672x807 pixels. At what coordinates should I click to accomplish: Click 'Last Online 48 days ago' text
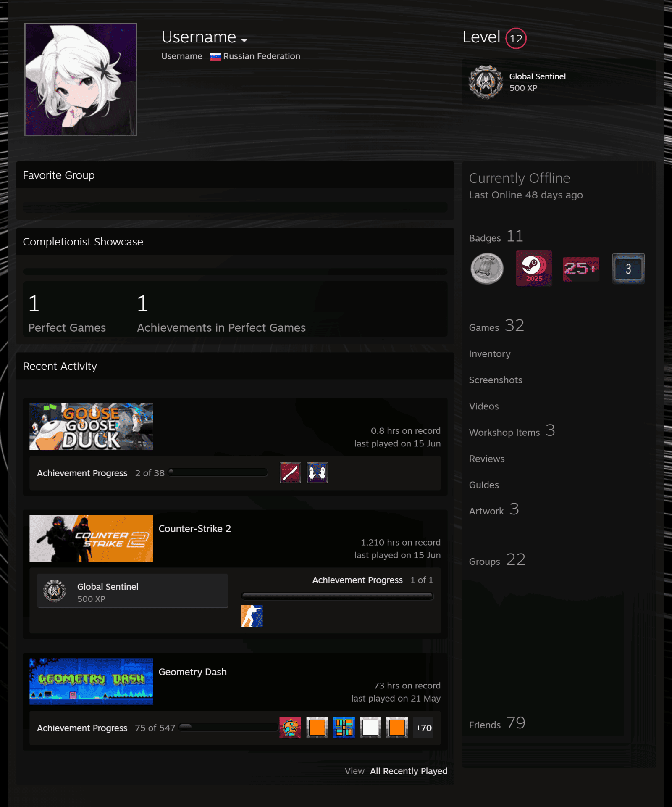click(526, 195)
